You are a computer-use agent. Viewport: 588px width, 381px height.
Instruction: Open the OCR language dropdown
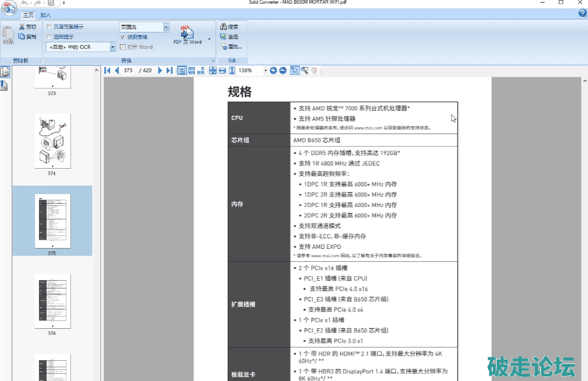[x=112, y=47]
